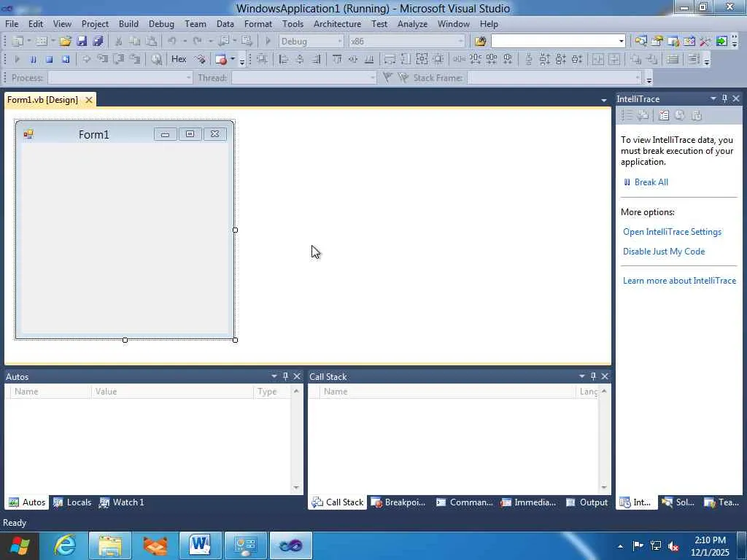Click the Value column header in Autos

pos(172,392)
